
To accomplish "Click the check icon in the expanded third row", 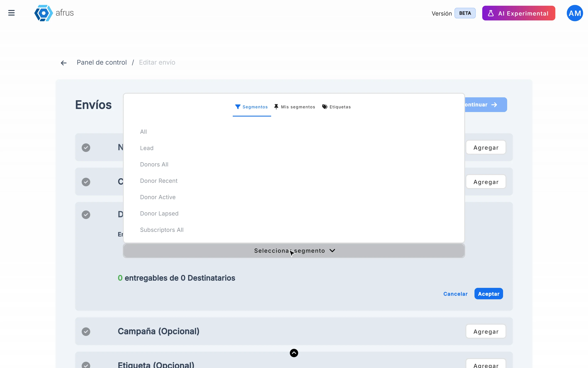I will pyautogui.click(x=86, y=214).
